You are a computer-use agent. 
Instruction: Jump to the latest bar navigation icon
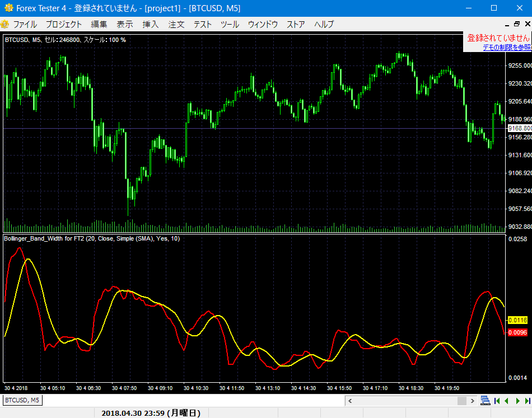click(x=528, y=401)
